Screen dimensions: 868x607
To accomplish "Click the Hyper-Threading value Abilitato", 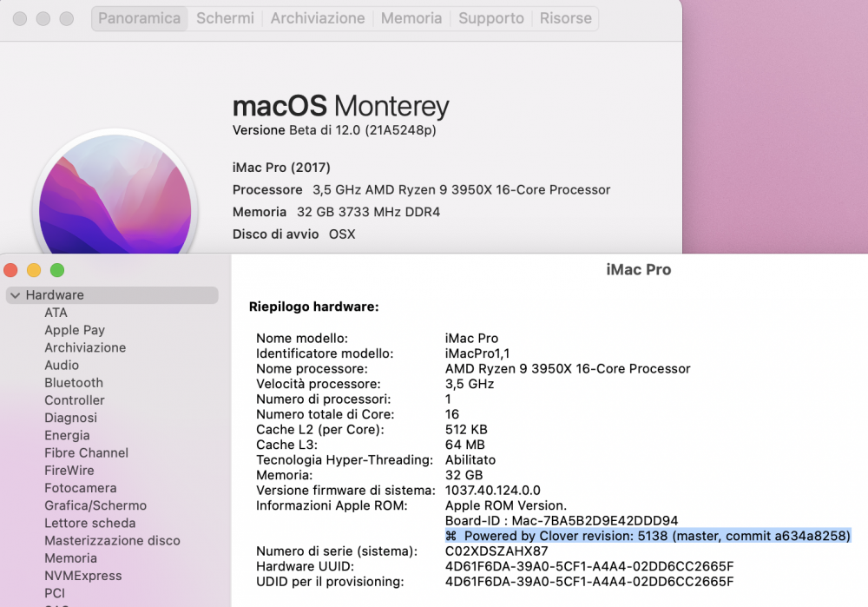I will 470,460.
